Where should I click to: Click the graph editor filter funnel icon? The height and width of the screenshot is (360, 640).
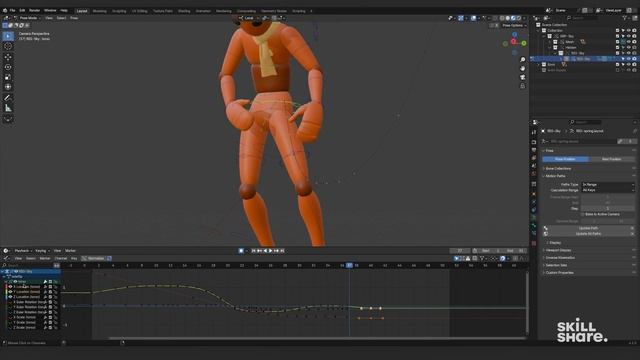(482, 258)
